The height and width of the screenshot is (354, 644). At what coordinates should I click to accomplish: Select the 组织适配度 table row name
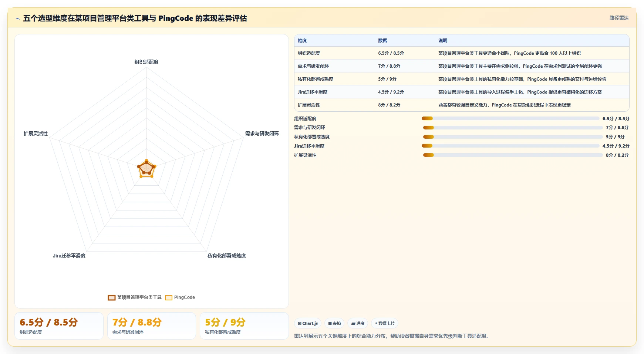[309, 53]
